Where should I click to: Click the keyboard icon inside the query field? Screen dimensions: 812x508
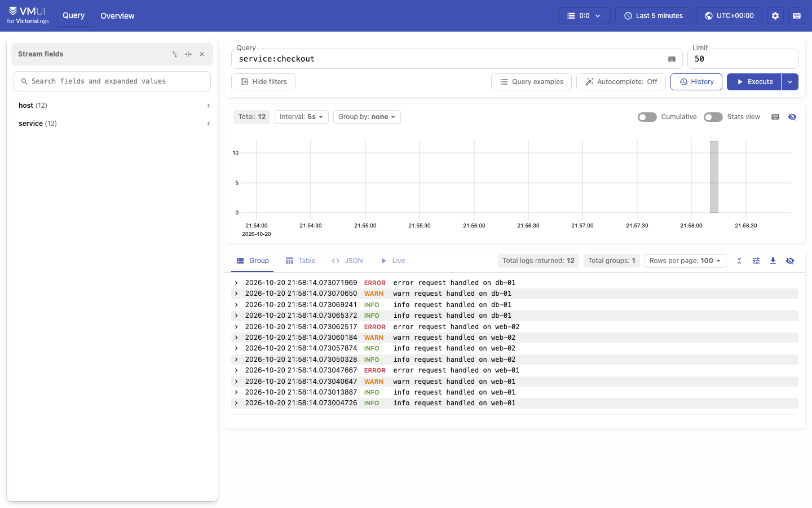[672, 59]
